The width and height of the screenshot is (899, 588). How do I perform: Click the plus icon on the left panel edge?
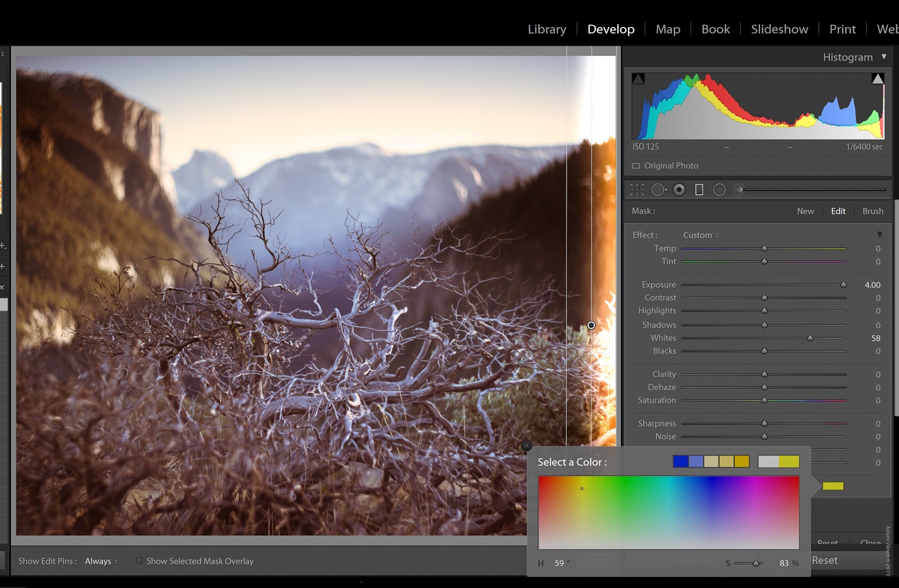click(3, 245)
